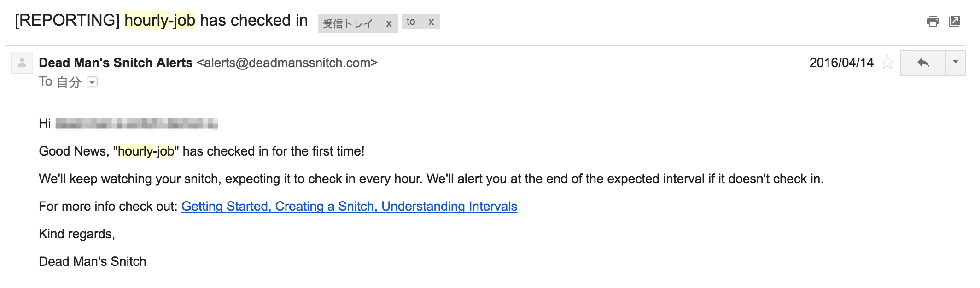Screen dimensions: 980x288
Task: Click the sender's avatar placeholder icon
Action: (x=22, y=63)
